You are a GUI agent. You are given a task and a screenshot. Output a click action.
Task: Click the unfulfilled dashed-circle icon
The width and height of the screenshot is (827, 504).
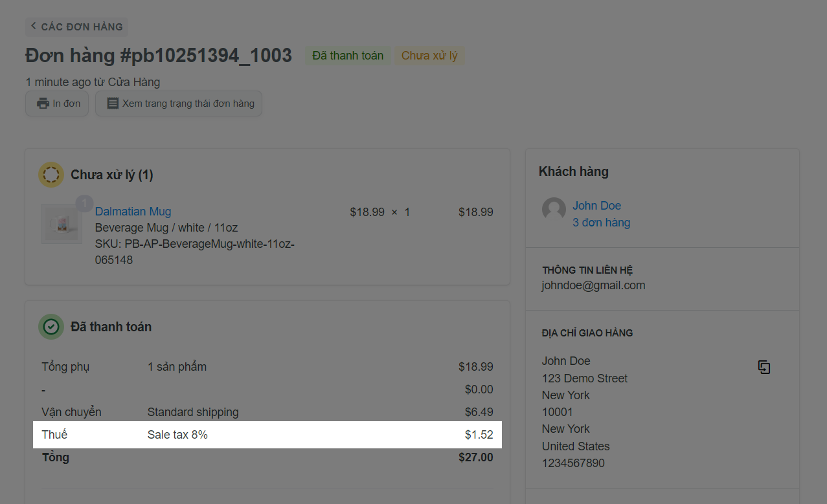pyautogui.click(x=51, y=175)
